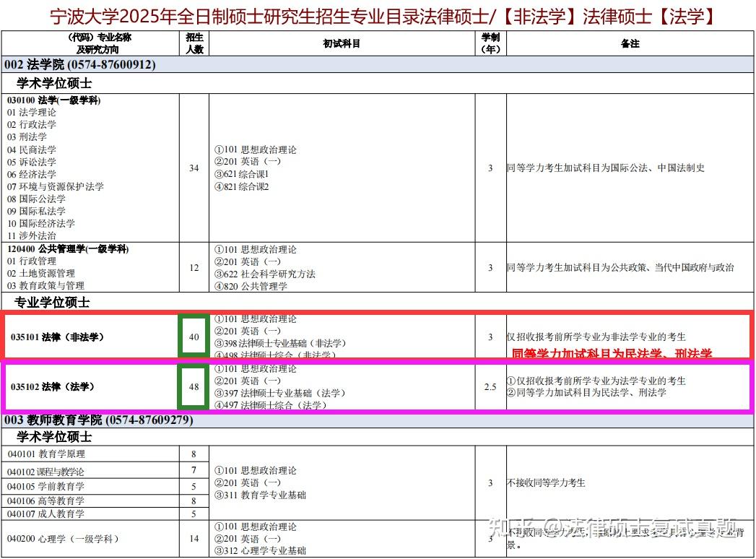This screenshot has height=559, width=756.
Task: Click exam subject ③398 法律硕士专业基础(非法学)
Action: 280,343
